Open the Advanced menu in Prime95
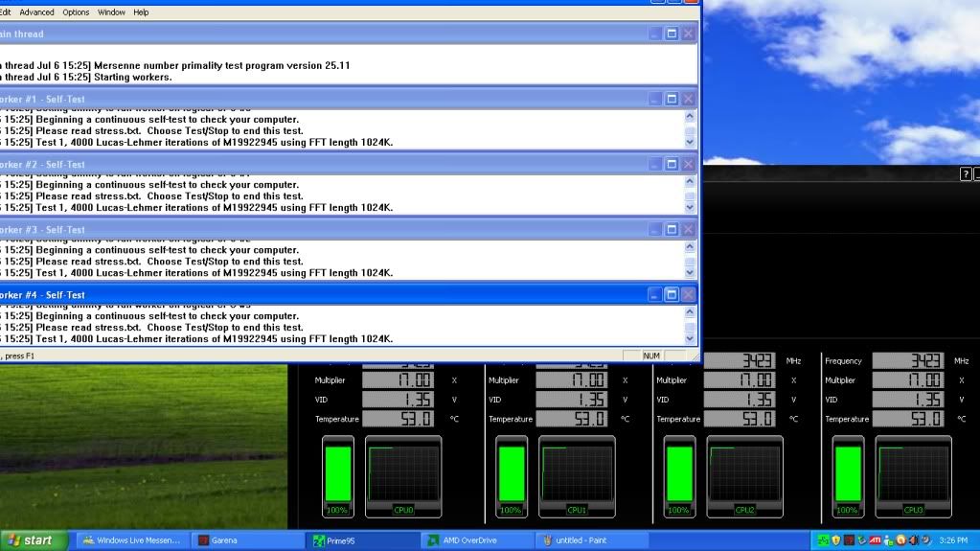The width and height of the screenshot is (980, 551). point(36,12)
